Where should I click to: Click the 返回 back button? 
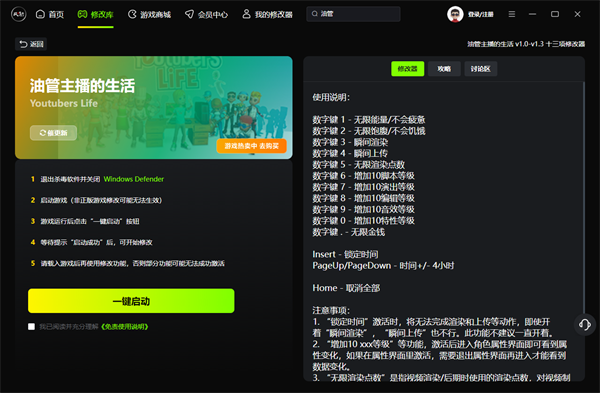pyautogui.click(x=31, y=44)
